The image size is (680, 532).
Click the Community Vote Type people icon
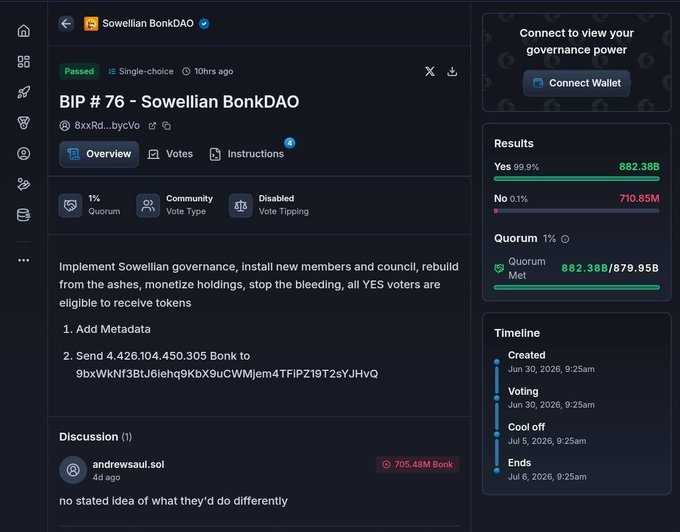tap(148, 205)
